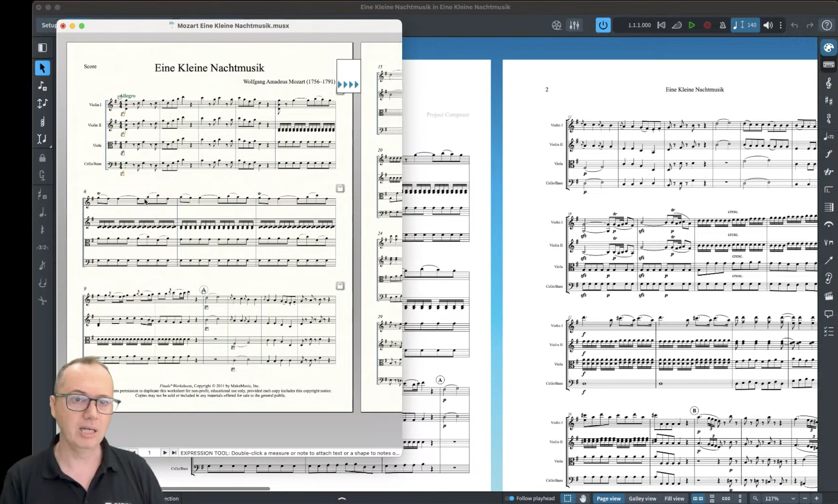838x504 pixels.
Task: Open the Dynamics panel forte icon
Action: [828, 154]
